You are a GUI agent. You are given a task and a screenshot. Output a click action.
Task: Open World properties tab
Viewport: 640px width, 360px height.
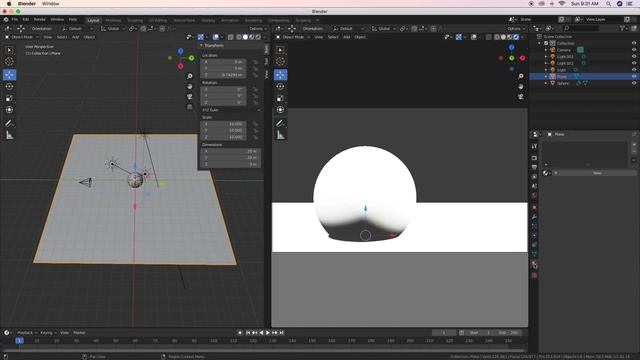pos(534,196)
